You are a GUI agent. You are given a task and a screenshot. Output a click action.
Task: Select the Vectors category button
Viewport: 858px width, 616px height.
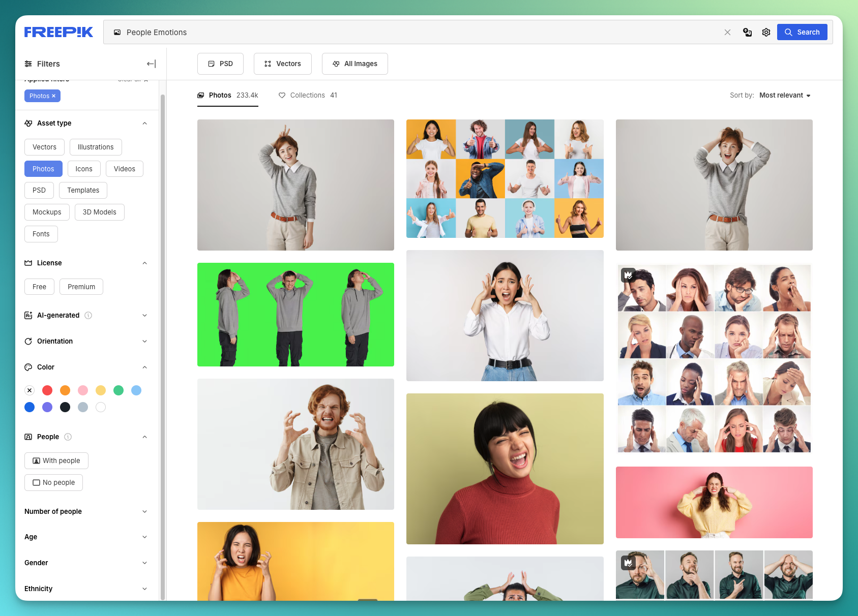pos(283,64)
